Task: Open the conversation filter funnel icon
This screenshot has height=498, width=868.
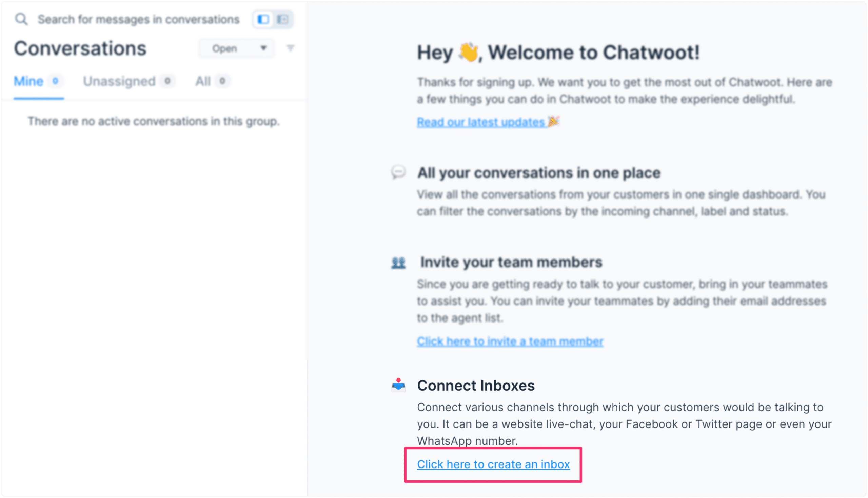Action: coord(290,48)
